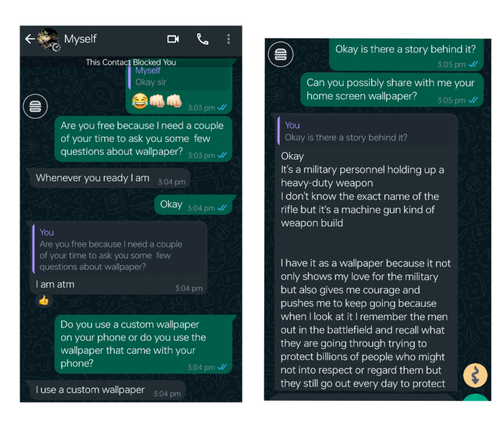
Task: Tap the yellow scroll-to-bottom arrow button
Action: [x=475, y=375]
